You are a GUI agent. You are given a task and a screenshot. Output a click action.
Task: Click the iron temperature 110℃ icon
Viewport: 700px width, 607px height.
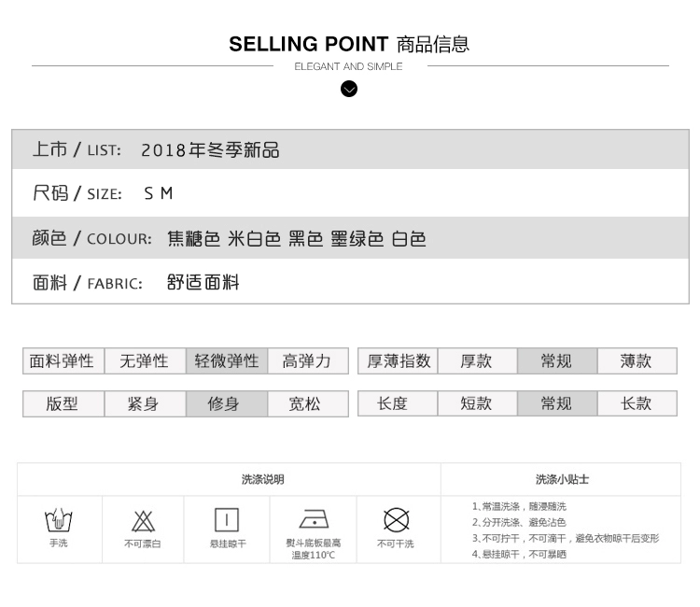[314, 519]
